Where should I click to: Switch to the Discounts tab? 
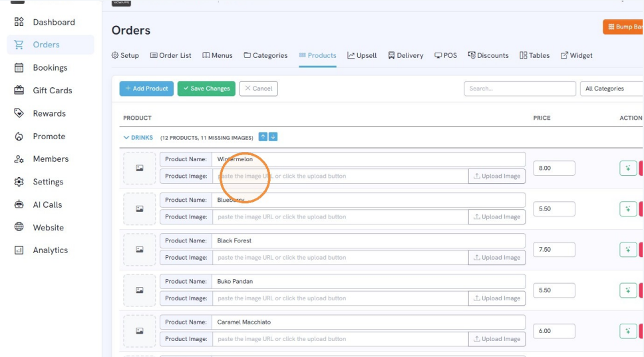(x=488, y=55)
